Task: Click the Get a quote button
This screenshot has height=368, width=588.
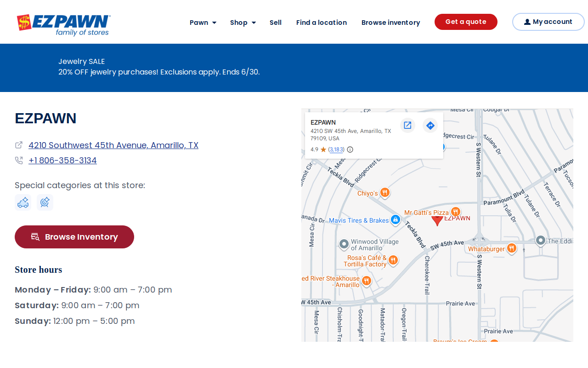Action: (x=466, y=22)
